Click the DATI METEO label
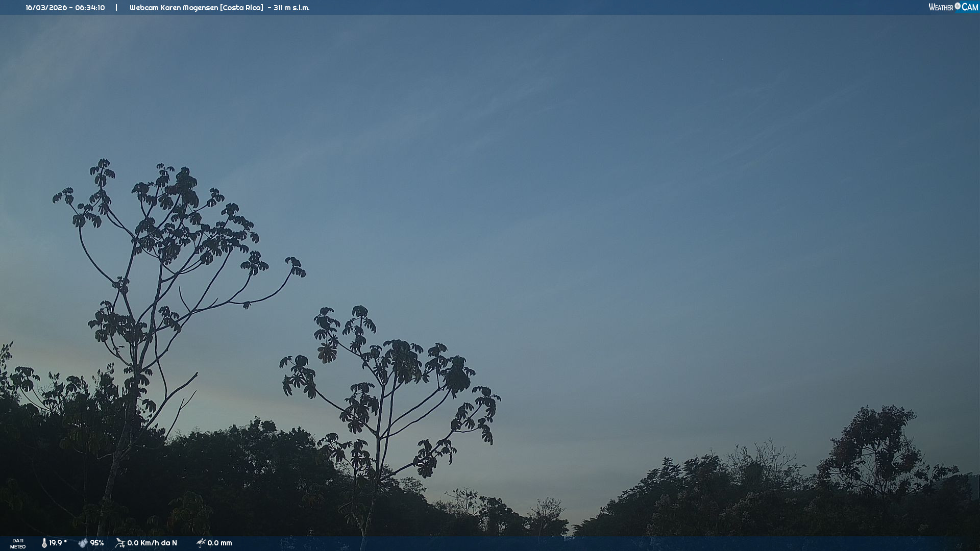The height and width of the screenshot is (551, 980). tap(18, 543)
